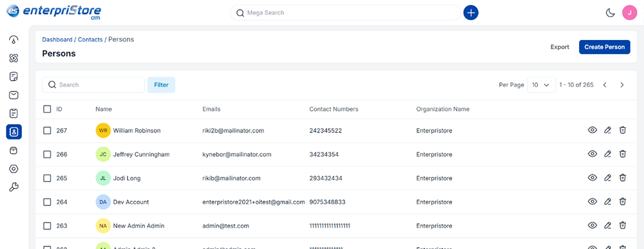
Task: Check the box for ID 266
Action: pyautogui.click(x=47, y=154)
